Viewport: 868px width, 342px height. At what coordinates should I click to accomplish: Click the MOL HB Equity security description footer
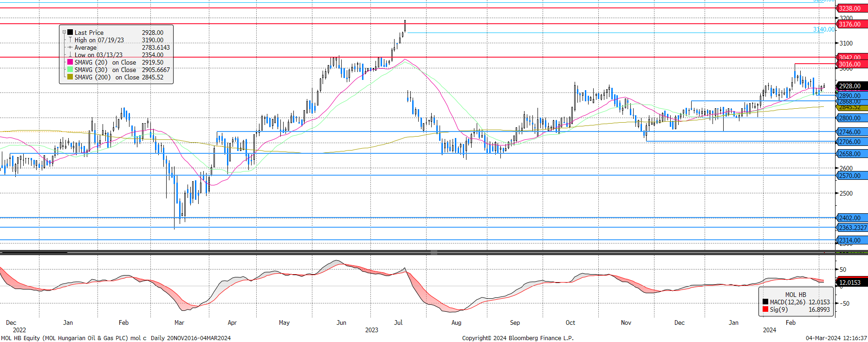click(x=74, y=338)
